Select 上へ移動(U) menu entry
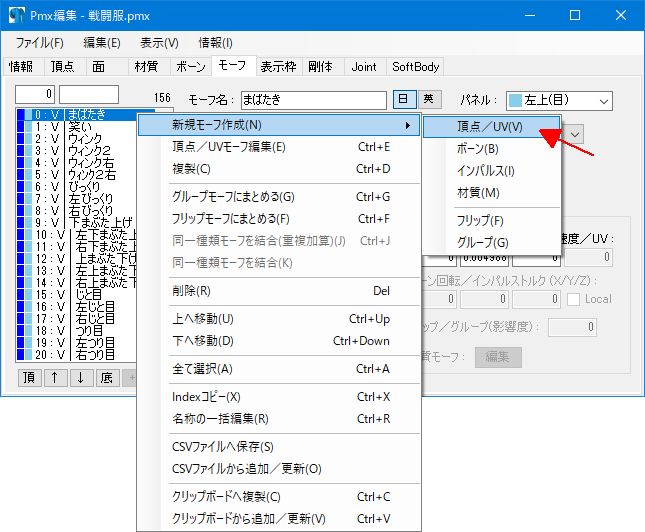Screen dimensions: 645x532 click(279, 319)
